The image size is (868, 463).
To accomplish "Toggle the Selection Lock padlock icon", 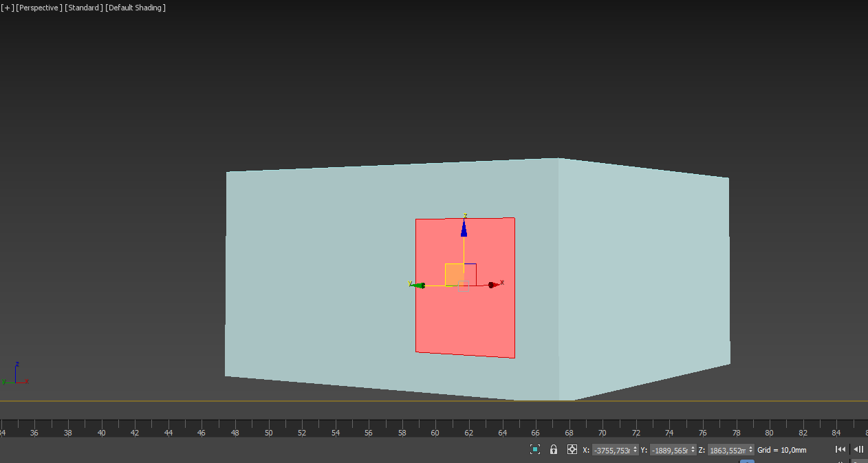I will tap(554, 449).
